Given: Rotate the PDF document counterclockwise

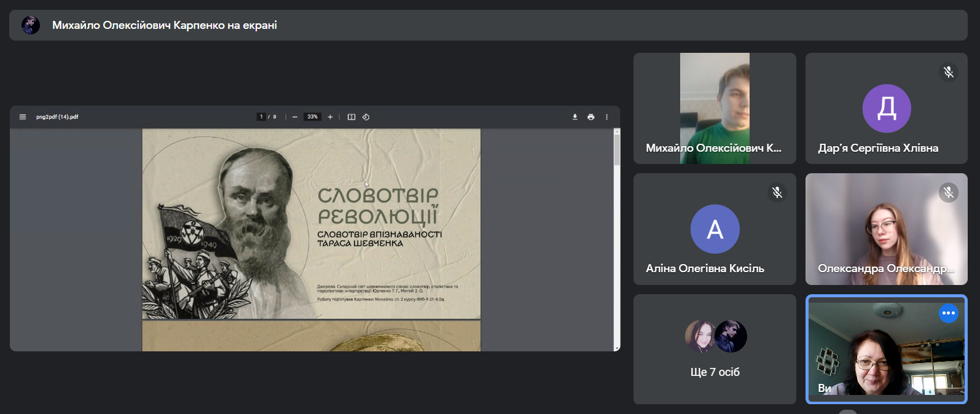Looking at the screenshot, I should (x=366, y=117).
